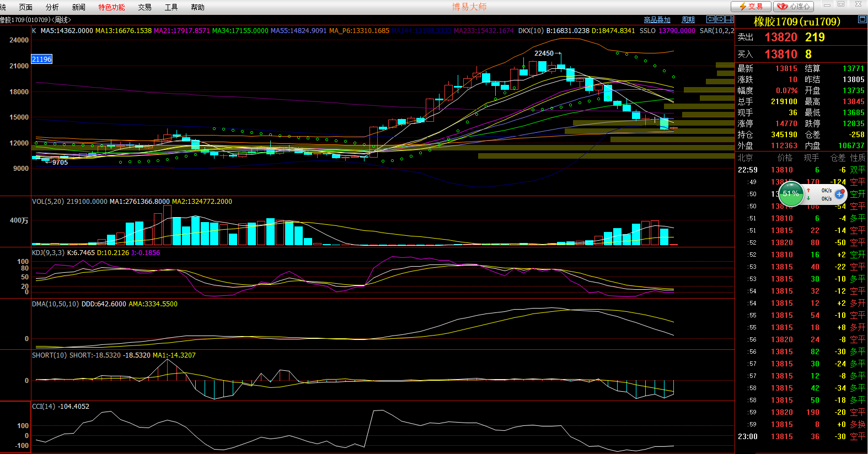
Task: Click the 买入 price 13810
Action: pos(781,54)
